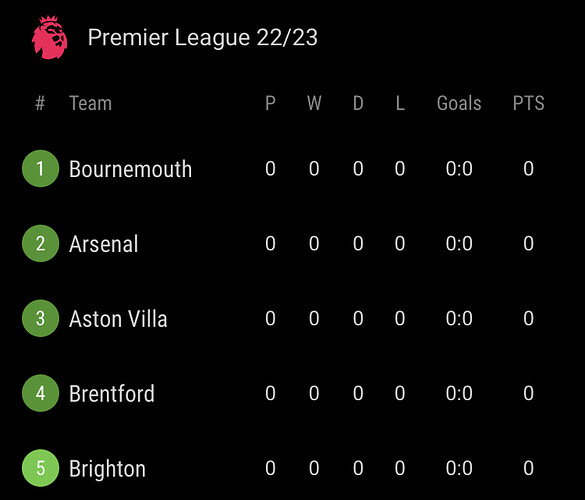Open the Aston Villa team entry

click(118, 319)
